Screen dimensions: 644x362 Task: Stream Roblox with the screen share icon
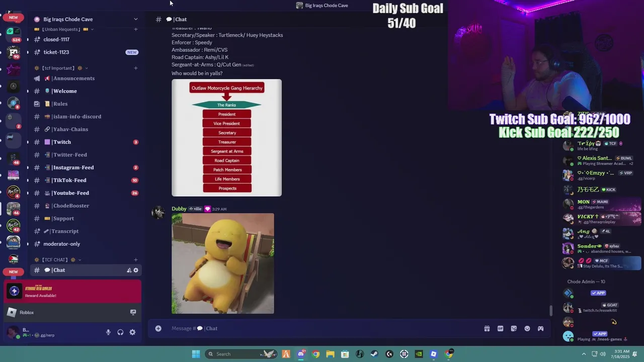coord(133,312)
